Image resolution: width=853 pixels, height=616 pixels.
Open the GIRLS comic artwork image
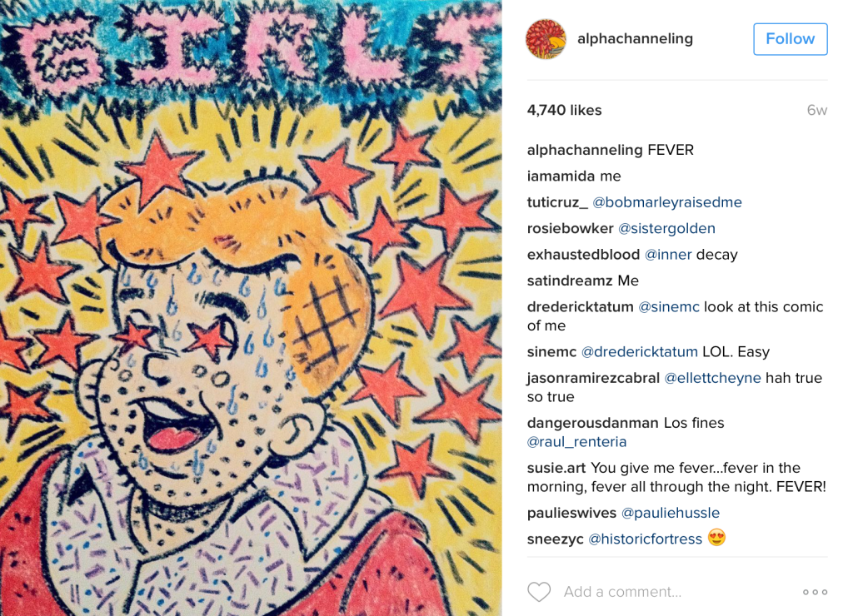click(x=251, y=308)
